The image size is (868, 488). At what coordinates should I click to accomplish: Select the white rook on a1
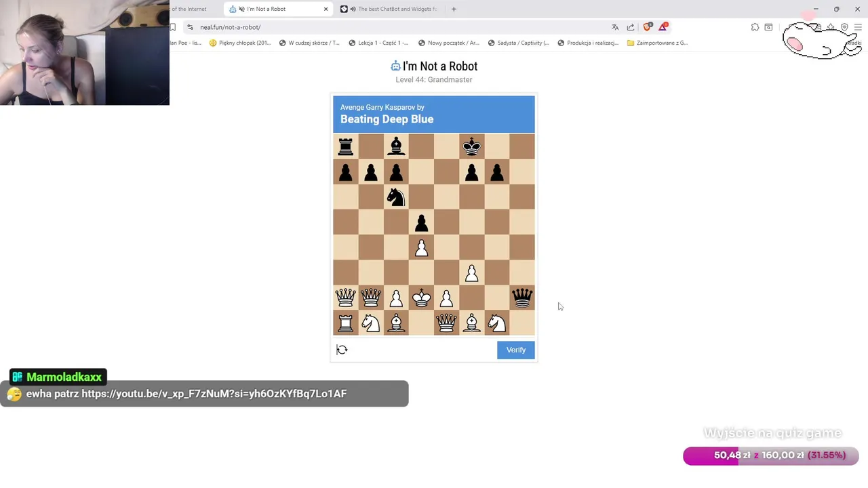[346, 323]
